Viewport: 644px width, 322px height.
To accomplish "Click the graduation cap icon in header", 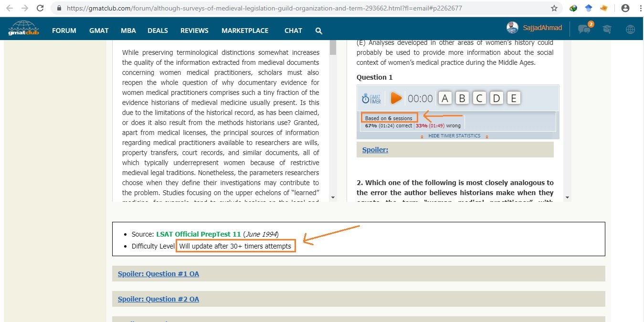I will tap(607, 29).
